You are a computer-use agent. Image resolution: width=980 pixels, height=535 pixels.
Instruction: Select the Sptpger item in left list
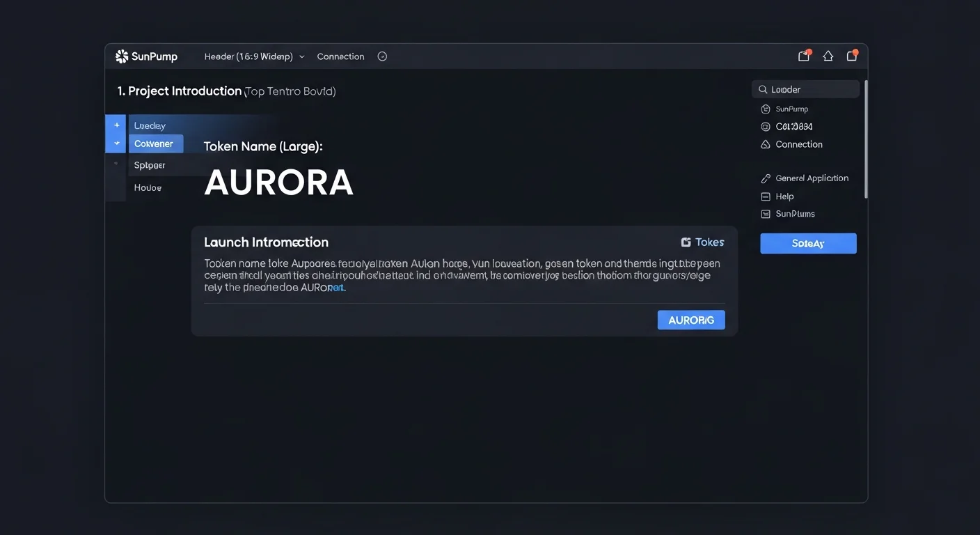150,165
